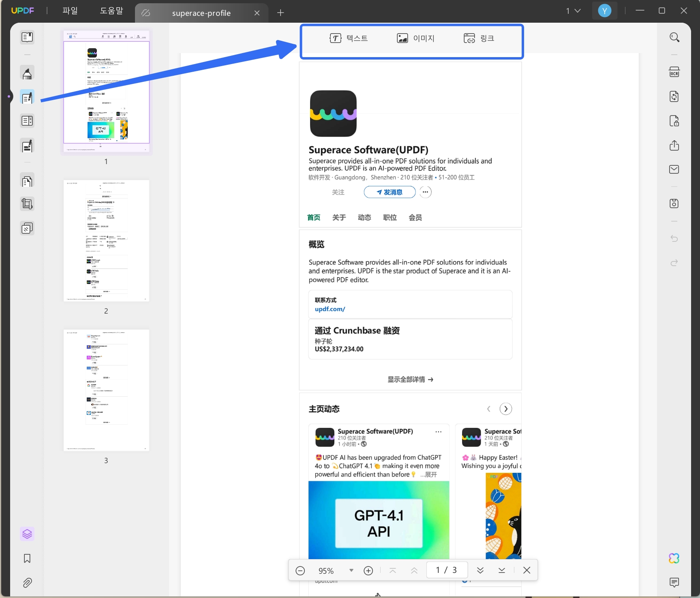This screenshot has height=598, width=700.
Task: Open the Bookmarks panel
Action: [x=27, y=558]
